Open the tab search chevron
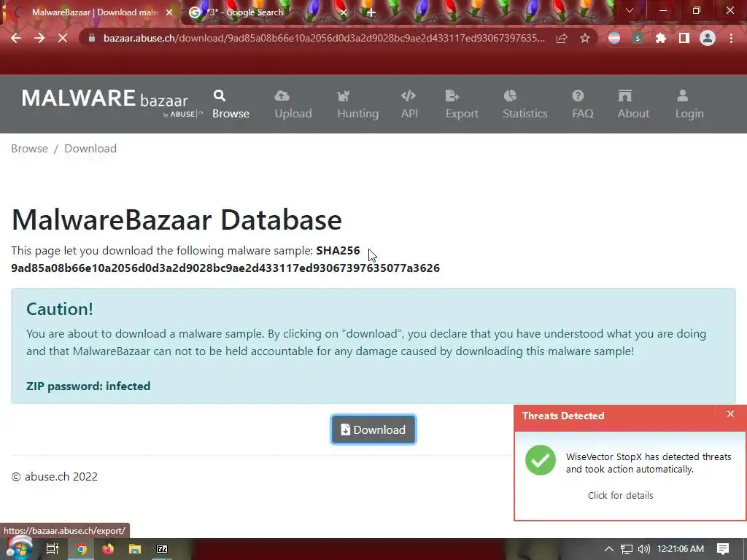Screen dimensions: 747x560 pos(630,10)
